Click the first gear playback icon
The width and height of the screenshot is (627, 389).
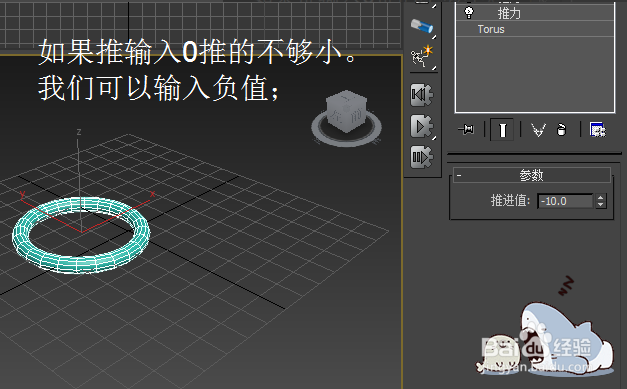[421, 95]
